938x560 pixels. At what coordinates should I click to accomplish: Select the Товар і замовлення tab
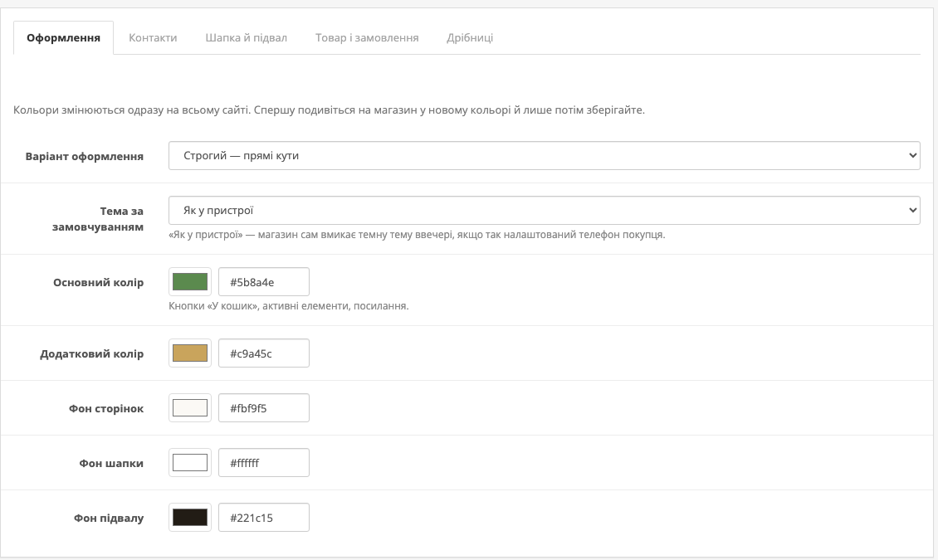[x=367, y=37]
